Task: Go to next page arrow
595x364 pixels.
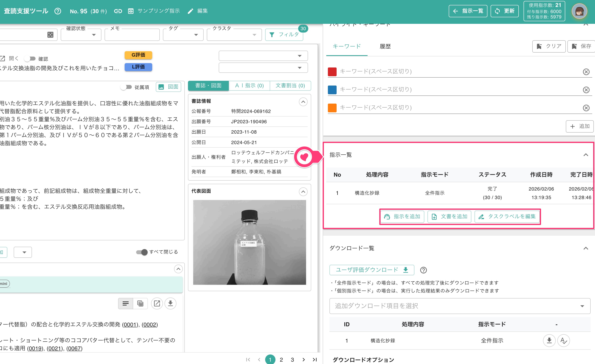Action: pyautogui.click(x=303, y=360)
